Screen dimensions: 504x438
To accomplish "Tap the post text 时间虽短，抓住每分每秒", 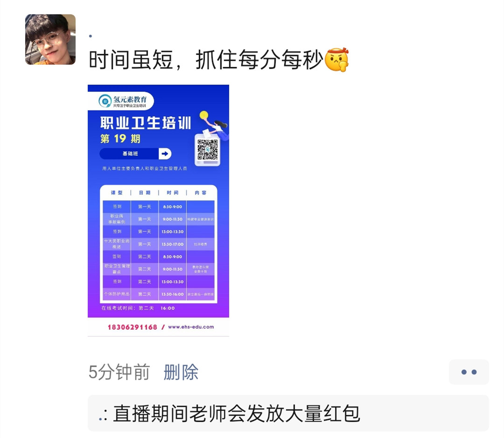I will pos(206,60).
